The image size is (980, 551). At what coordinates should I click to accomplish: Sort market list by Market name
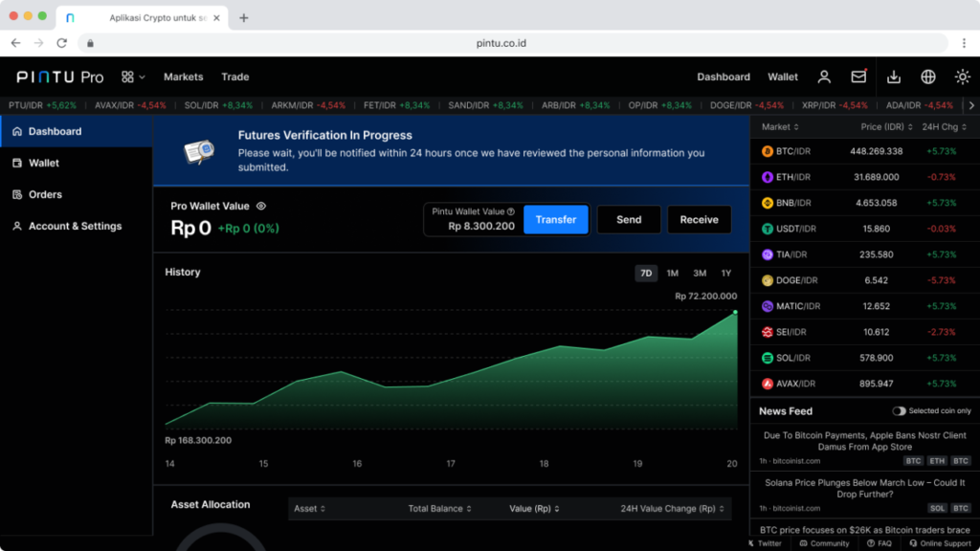pos(780,127)
